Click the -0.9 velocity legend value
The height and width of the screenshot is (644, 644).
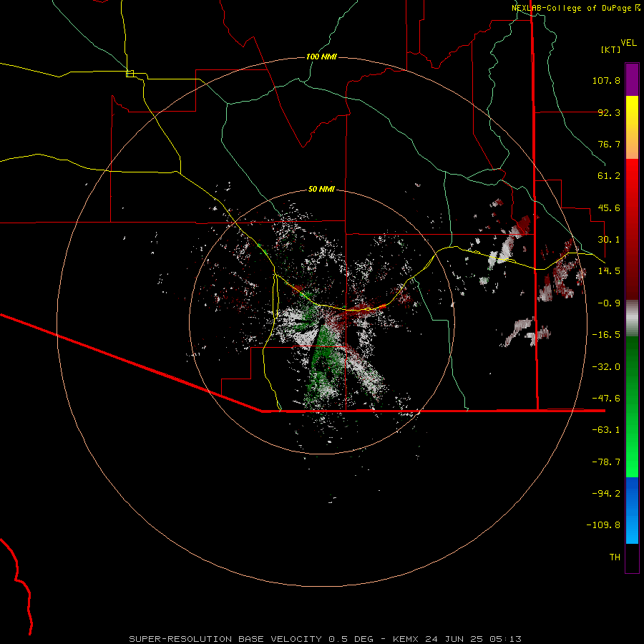[x=609, y=303]
